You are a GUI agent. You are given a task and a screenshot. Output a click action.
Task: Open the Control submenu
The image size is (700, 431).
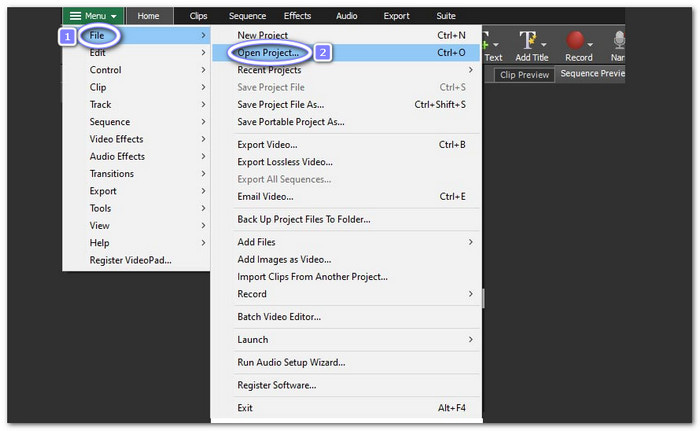[x=136, y=70]
